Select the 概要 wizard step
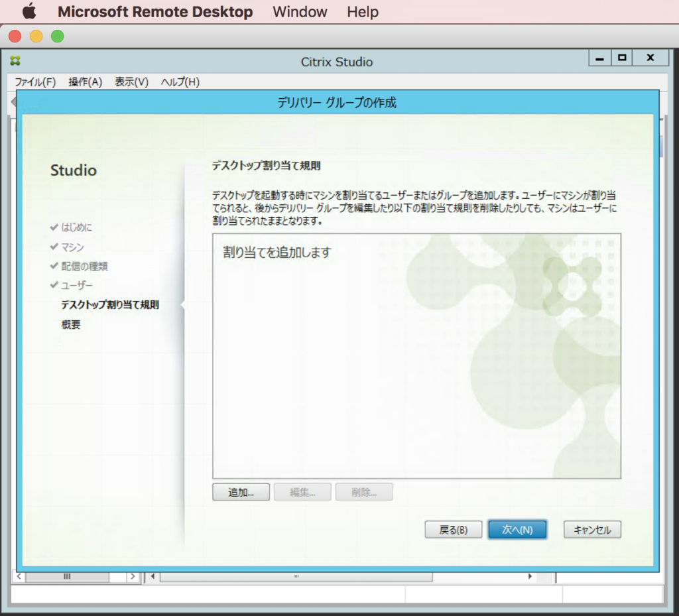Viewport: 679px width, 616px height. [71, 325]
